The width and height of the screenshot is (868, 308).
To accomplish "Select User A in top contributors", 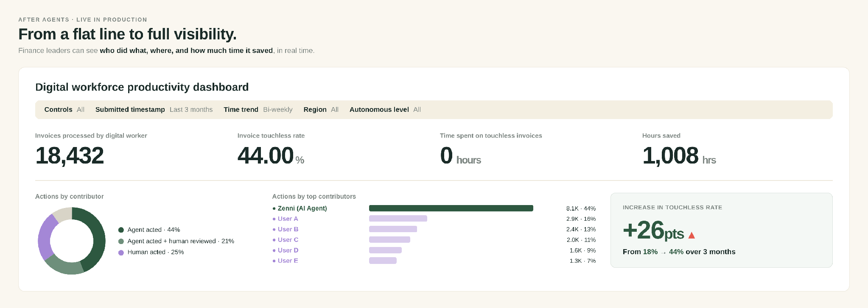I will [288, 219].
